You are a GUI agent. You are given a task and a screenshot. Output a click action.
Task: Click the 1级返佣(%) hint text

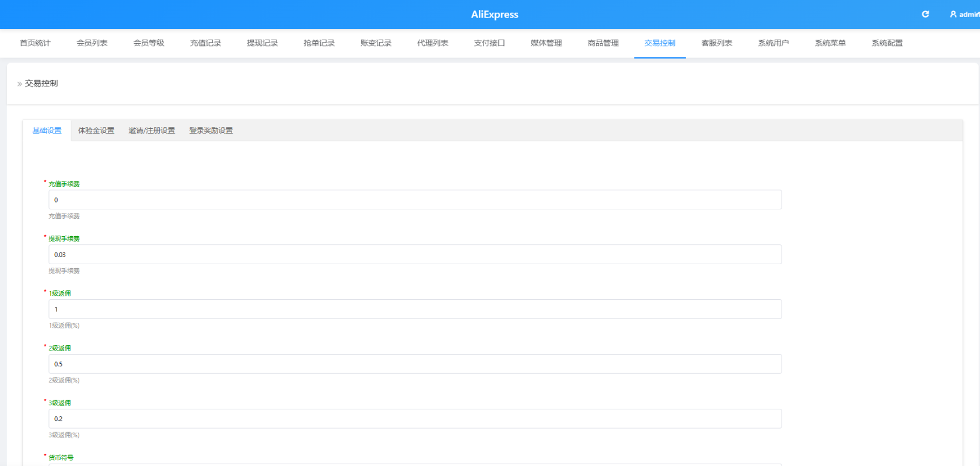64,325
